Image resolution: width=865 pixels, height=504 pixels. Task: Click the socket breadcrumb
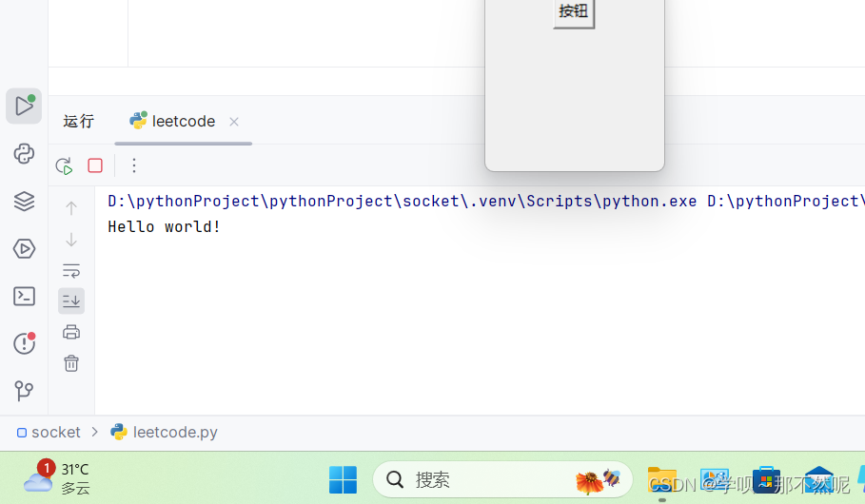(x=49, y=433)
